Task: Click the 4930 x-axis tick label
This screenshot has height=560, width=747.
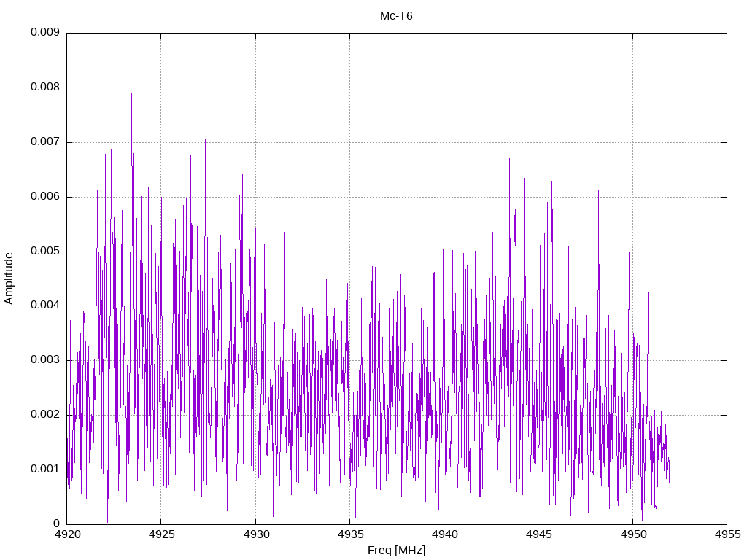Action: (x=256, y=534)
